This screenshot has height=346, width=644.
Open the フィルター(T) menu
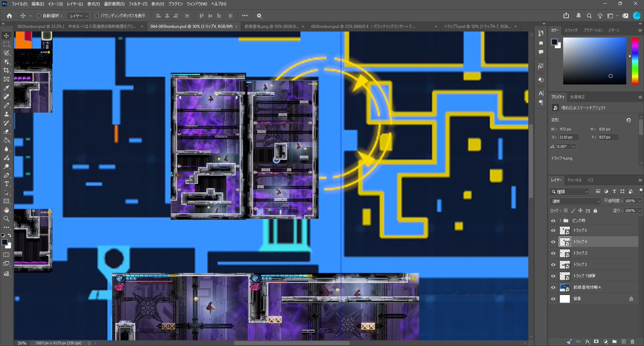(138, 4)
